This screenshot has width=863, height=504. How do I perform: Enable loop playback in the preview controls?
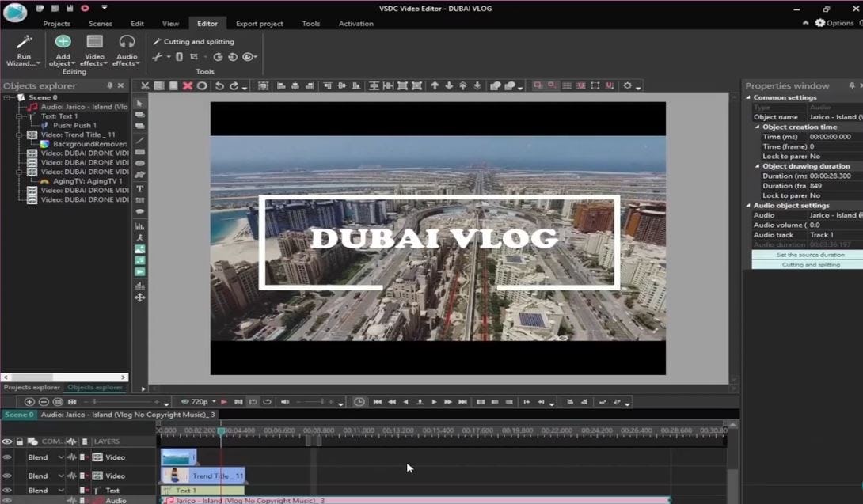tap(267, 401)
